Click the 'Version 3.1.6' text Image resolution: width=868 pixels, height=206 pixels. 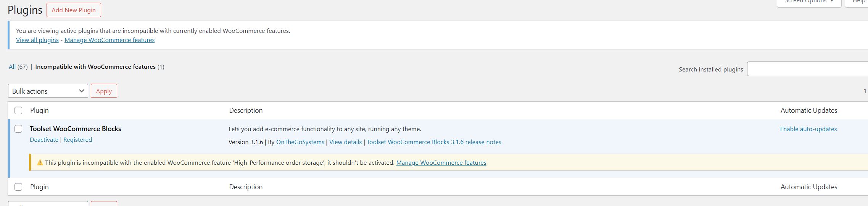click(246, 142)
